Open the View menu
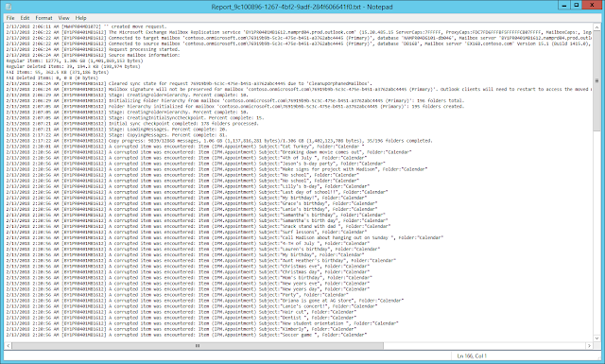The width and height of the screenshot is (605, 364). 63,18
